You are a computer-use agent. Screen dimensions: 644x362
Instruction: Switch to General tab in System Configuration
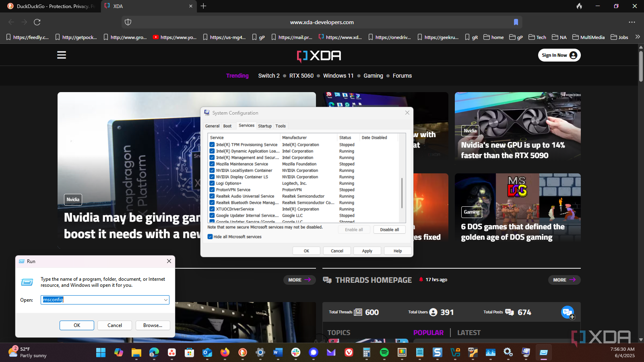pos(212,126)
